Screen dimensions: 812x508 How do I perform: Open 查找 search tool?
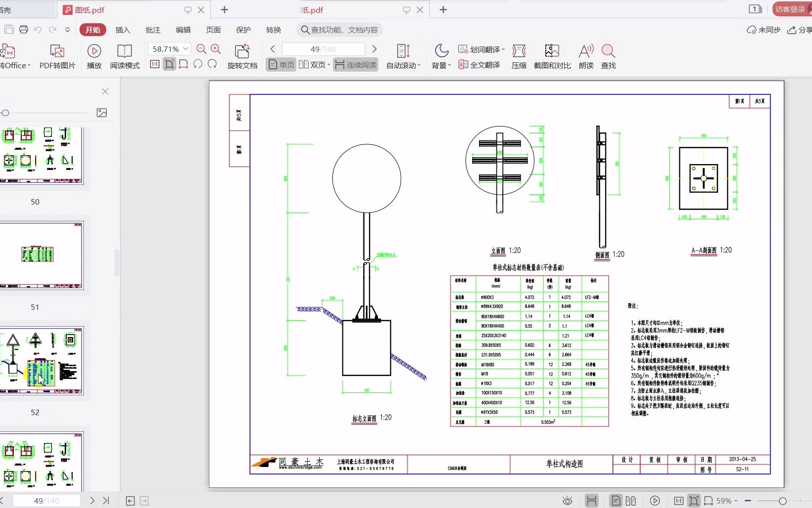tap(608, 56)
